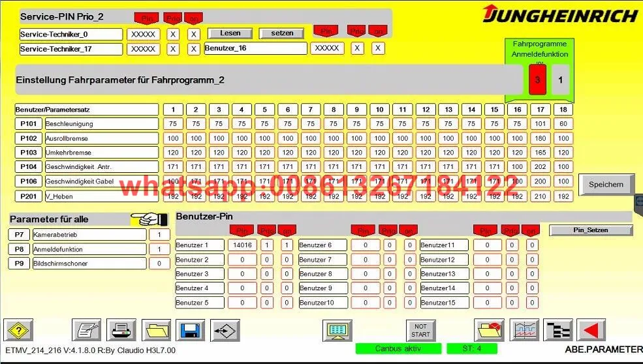The width and height of the screenshot is (643, 364).
Task: Click the Beschleunigung parameter name
Action: click(102, 124)
